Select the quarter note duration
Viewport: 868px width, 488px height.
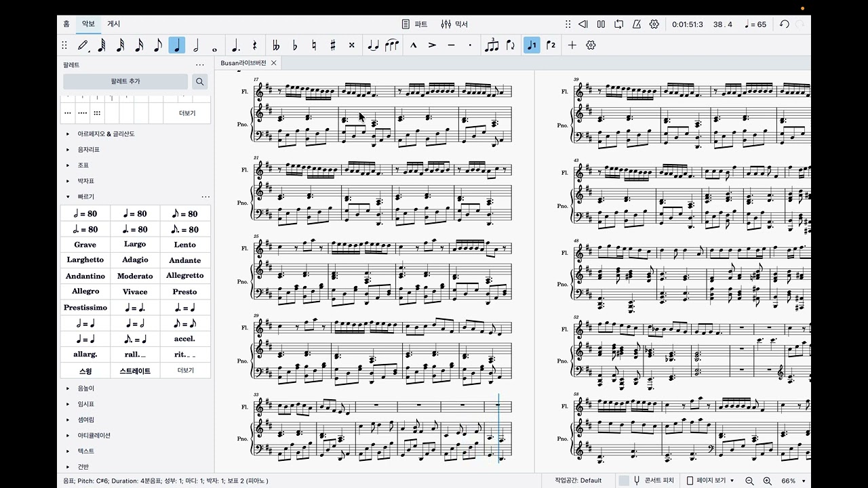177,45
